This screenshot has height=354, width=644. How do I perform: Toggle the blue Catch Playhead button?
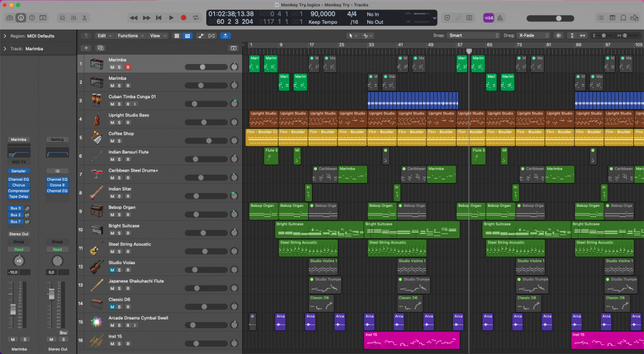click(x=226, y=36)
